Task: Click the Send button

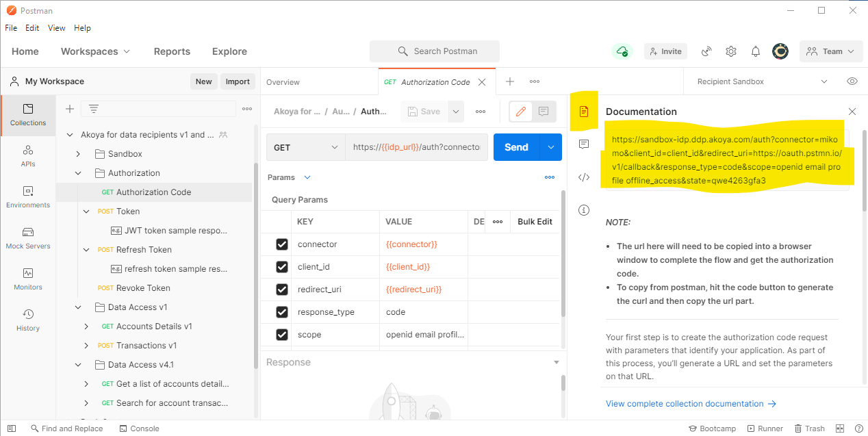Action: pos(517,147)
